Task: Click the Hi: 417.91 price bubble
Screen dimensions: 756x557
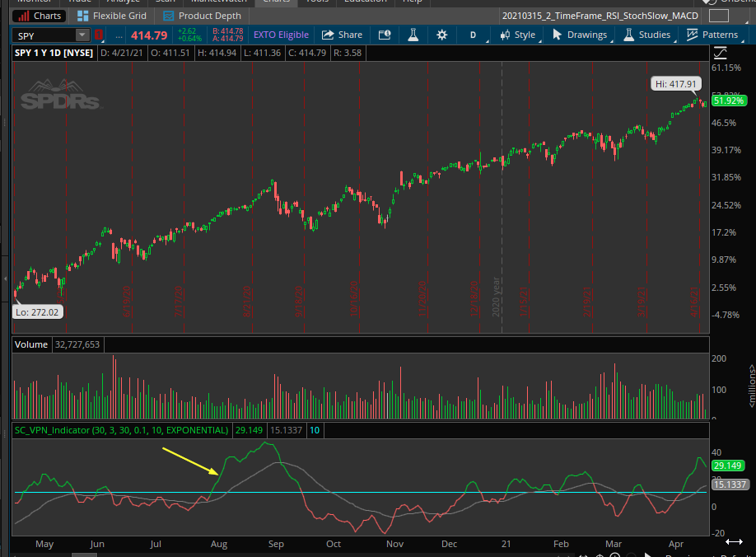Action: click(x=675, y=84)
